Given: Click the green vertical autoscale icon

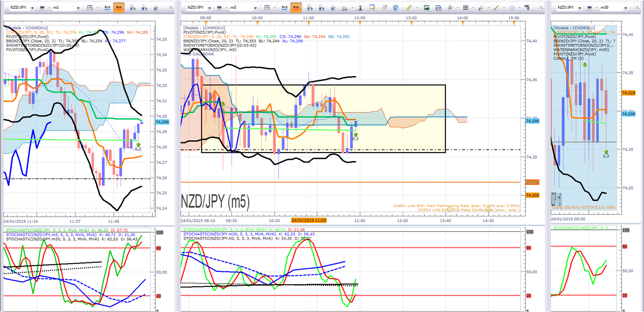Looking at the screenshot, I should 360,8.
